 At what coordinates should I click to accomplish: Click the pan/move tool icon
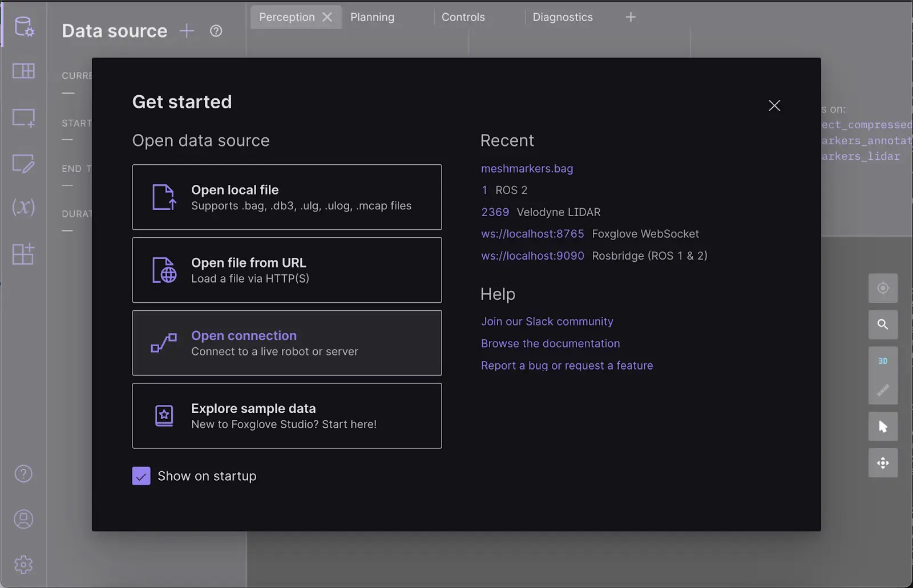pos(883,463)
